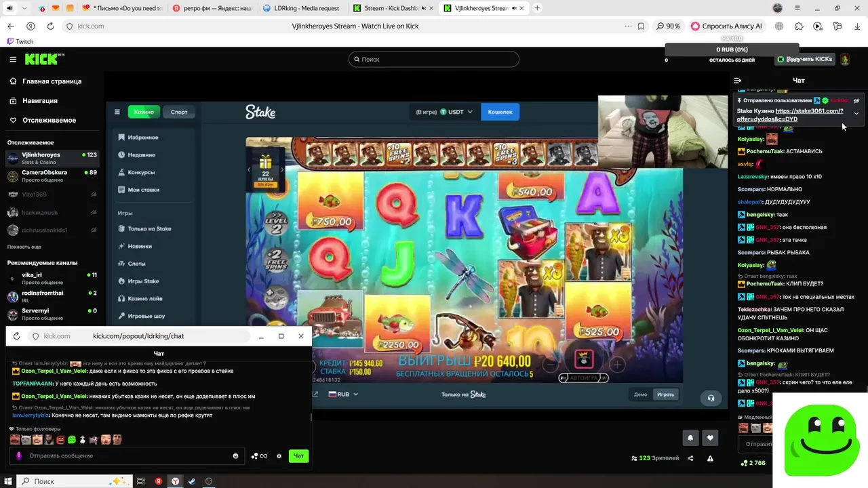Click the stream notification bell
The height and width of the screenshot is (488, 868).
(x=690, y=438)
